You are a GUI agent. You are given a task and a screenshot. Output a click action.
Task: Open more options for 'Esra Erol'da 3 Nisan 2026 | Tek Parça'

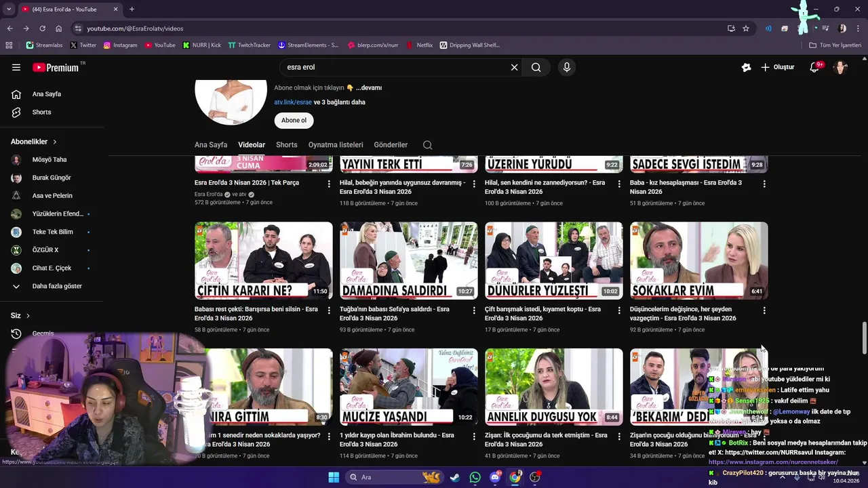329,184
